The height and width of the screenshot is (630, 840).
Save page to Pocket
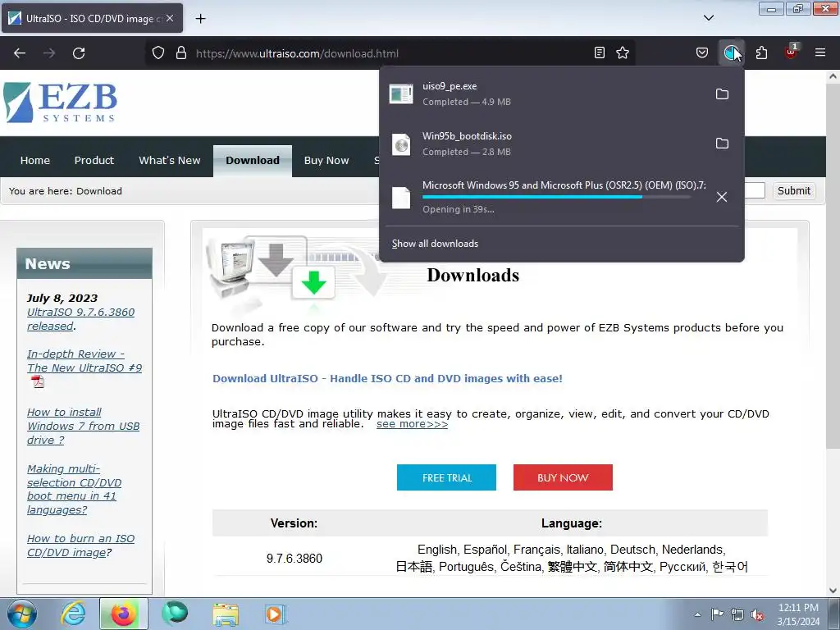[x=702, y=52]
